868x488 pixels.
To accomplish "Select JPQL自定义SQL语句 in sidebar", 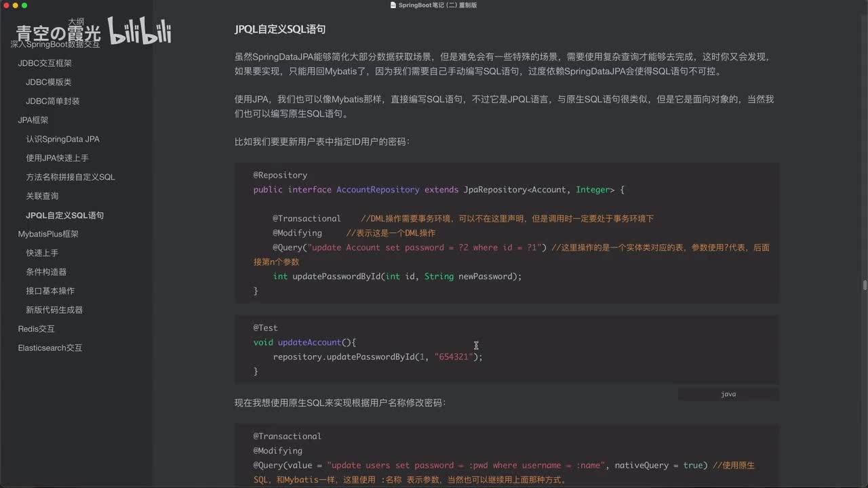I will [x=65, y=216].
